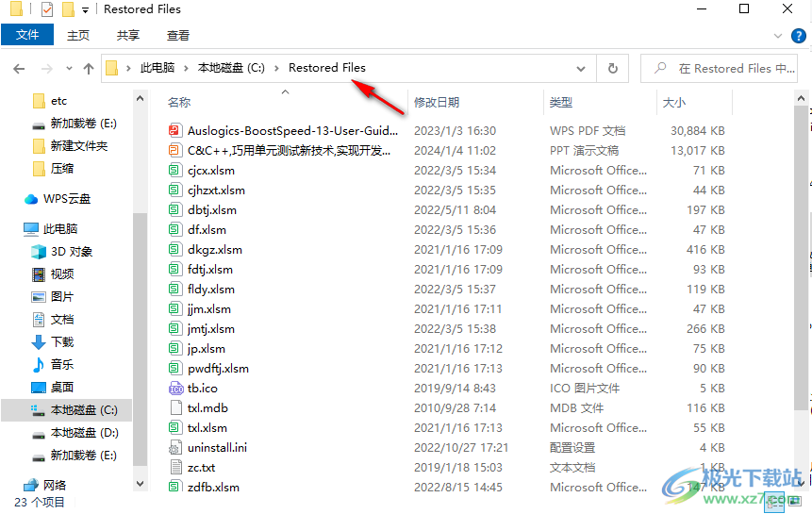Click 此电脑 in the address breadcrumb
Viewport: 812px width, 514px height.
(157, 68)
